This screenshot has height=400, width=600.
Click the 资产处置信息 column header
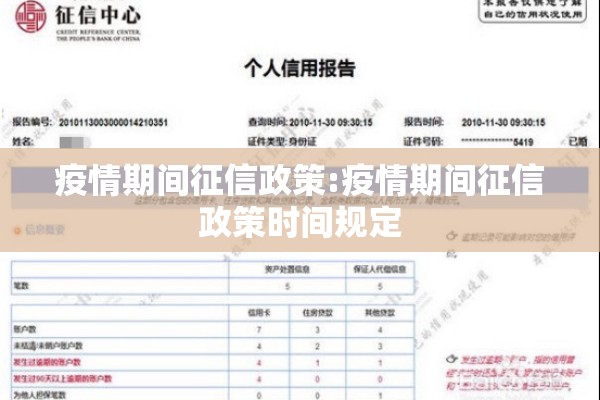[287, 269]
